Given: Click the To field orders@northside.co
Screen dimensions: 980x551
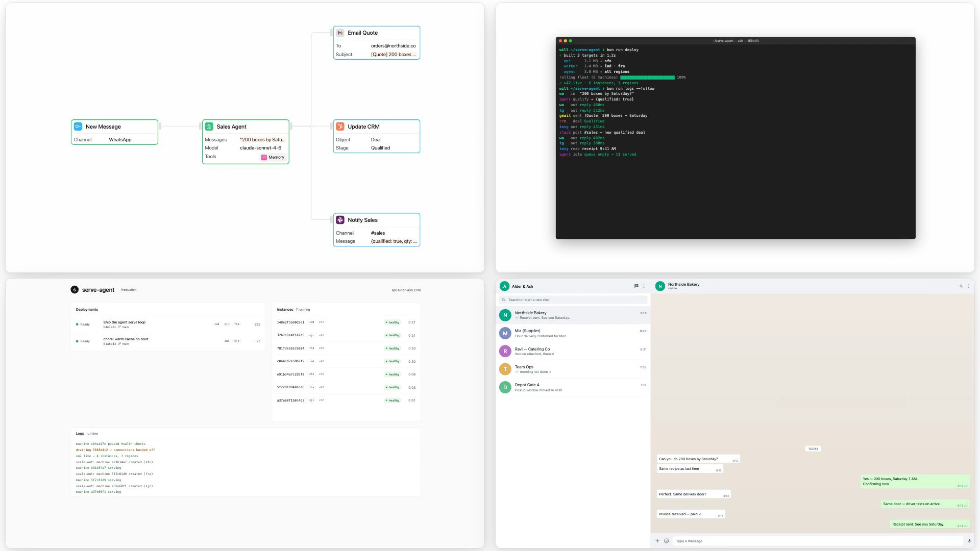Looking at the screenshot, I should 393,46.
